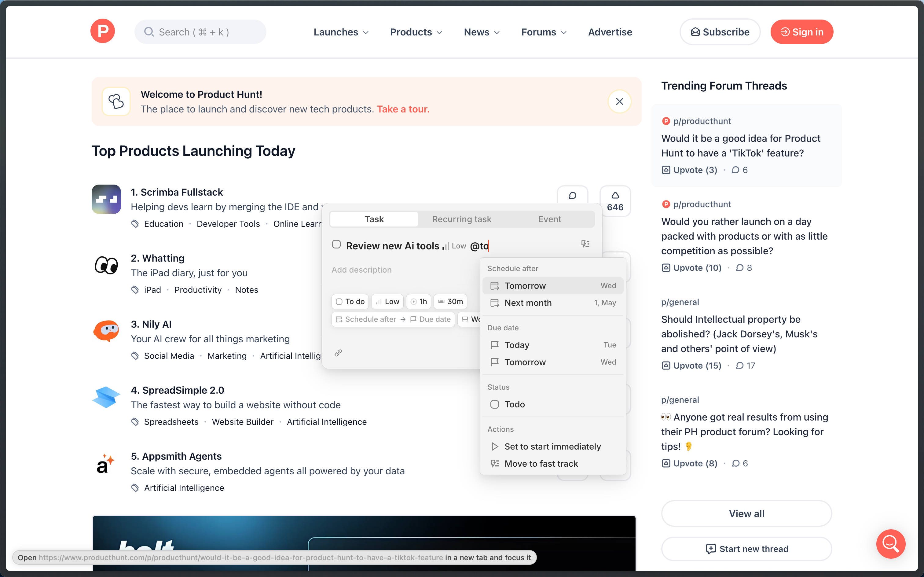
Task: Switch to the Recurring task tab
Action: (x=462, y=219)
